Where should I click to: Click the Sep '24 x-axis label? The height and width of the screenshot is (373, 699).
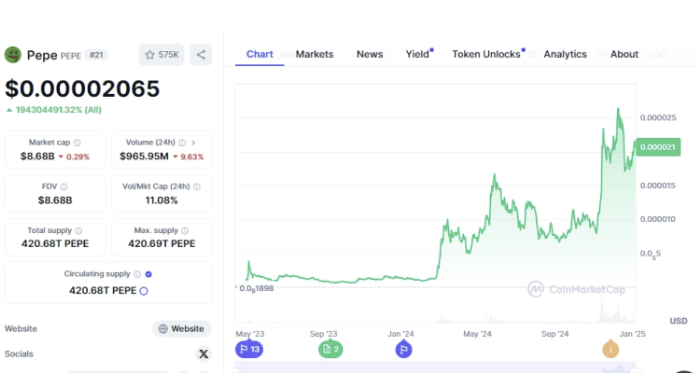tap(555, 334)
